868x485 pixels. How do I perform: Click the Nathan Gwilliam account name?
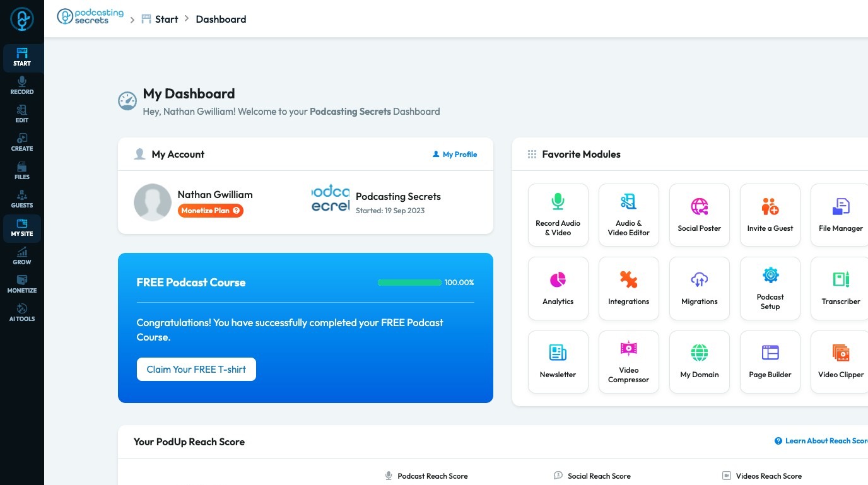(x=215, y=194)
